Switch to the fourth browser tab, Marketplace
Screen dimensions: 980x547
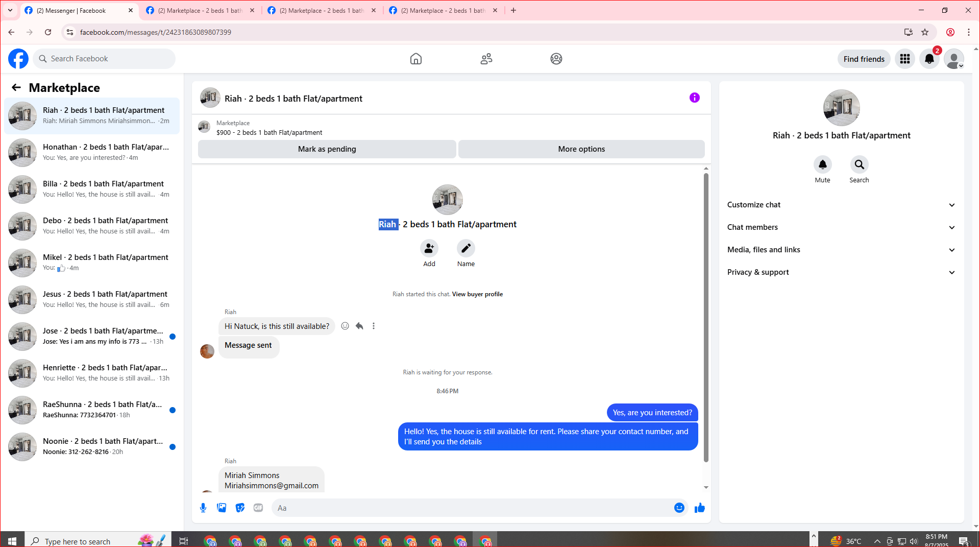coord(443,10)
